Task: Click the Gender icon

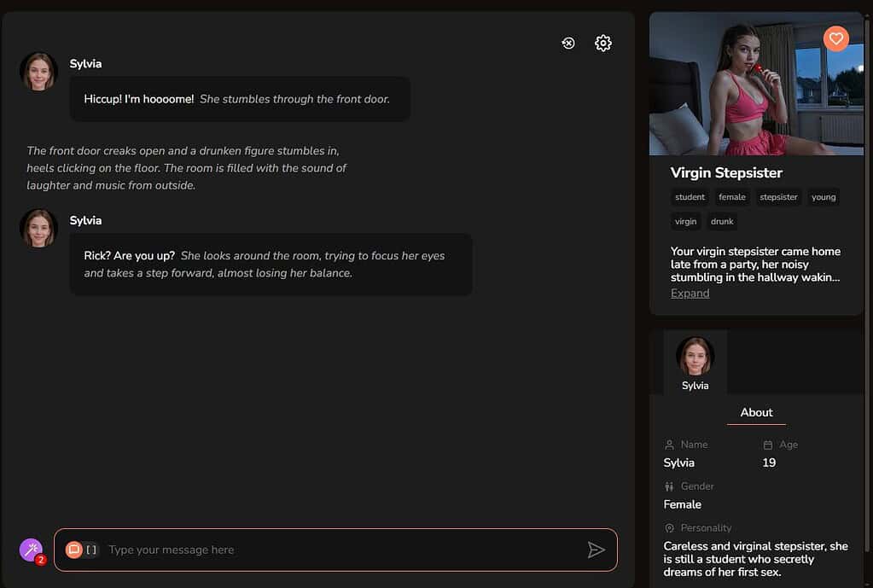Action: pyautogui.click(x=669, y=486)
